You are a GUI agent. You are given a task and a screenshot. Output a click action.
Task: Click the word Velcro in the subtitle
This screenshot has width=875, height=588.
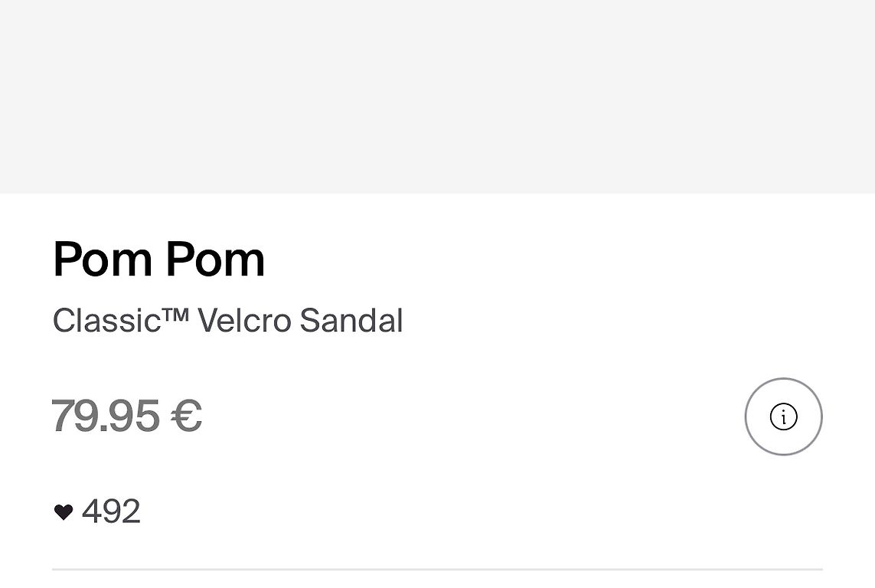point(244,320)
